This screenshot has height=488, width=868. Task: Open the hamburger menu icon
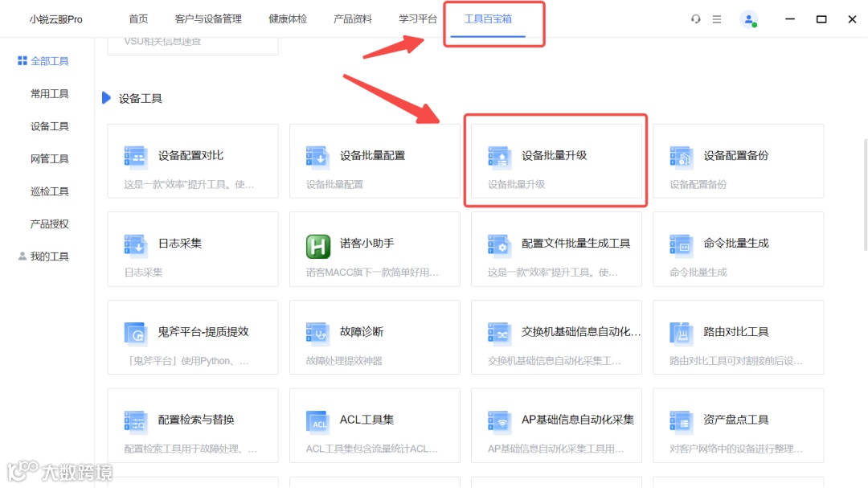coord(717,19)
